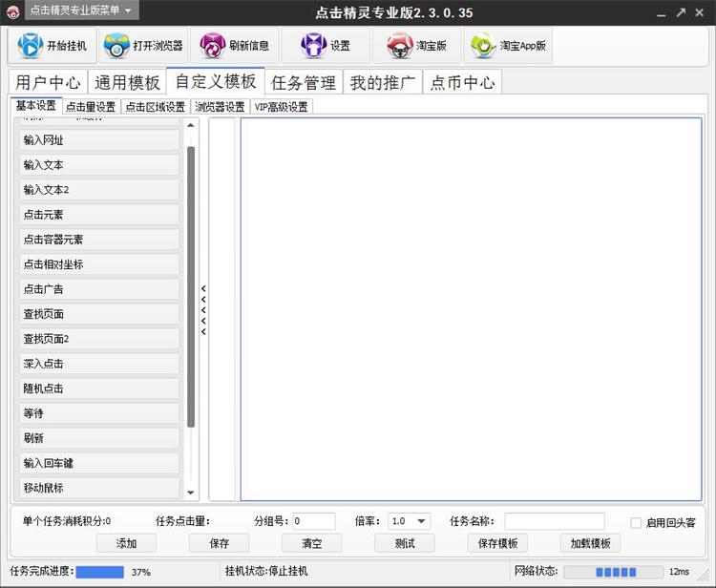The width and height of the screenshot is (716, 588).
Task: Click the 网络状态 signal bar
Action: pyautogui.click(x=614, y=572)
